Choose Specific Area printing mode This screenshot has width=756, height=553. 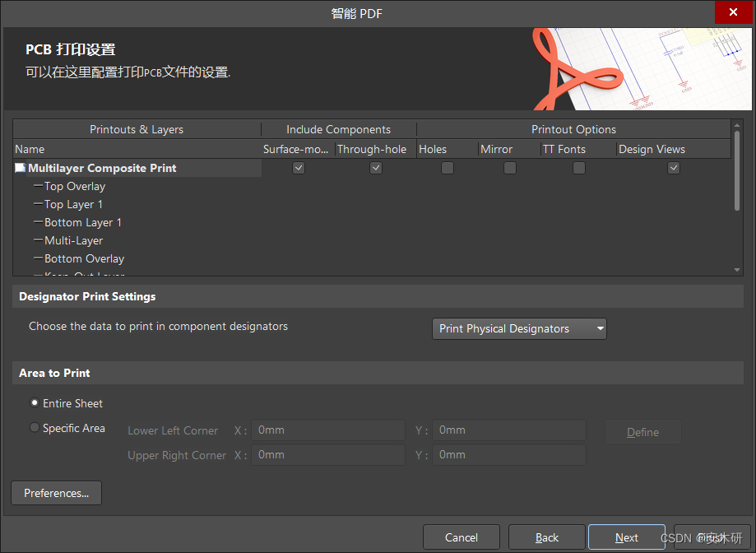click(35, 427)
